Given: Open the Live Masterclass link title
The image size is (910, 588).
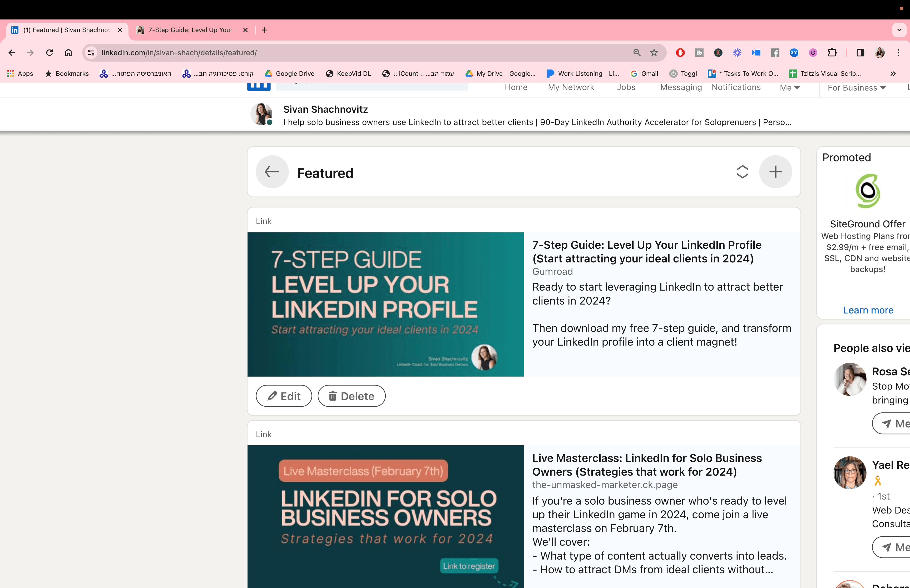Looking at the screenshot, I should click(647, 465).
